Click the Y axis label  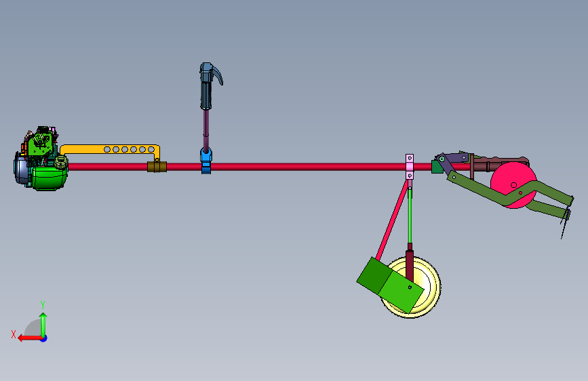point(43,305)
